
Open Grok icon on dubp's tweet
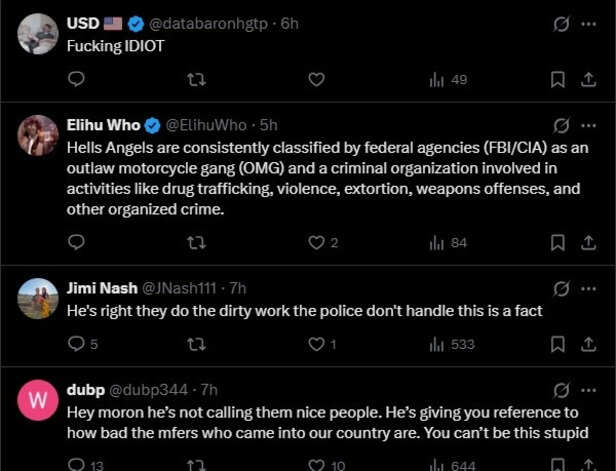point(561,390)
